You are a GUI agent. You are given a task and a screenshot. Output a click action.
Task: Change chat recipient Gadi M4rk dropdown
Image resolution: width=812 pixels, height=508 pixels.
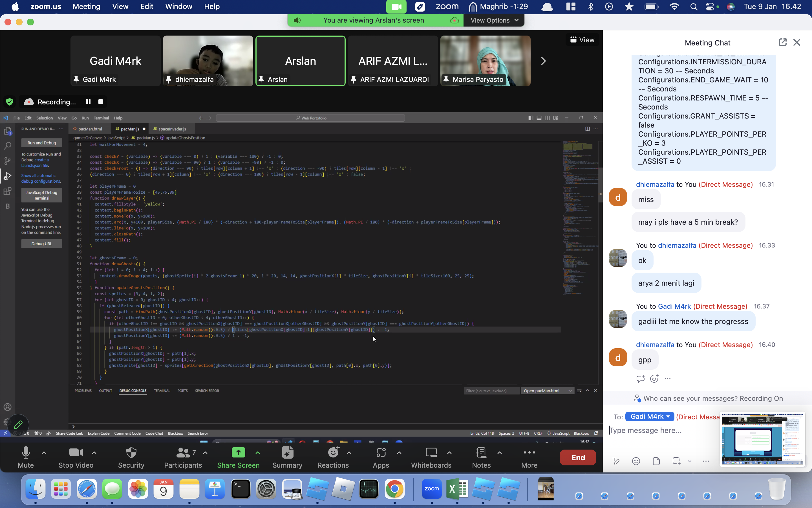[x=650, y=417]
